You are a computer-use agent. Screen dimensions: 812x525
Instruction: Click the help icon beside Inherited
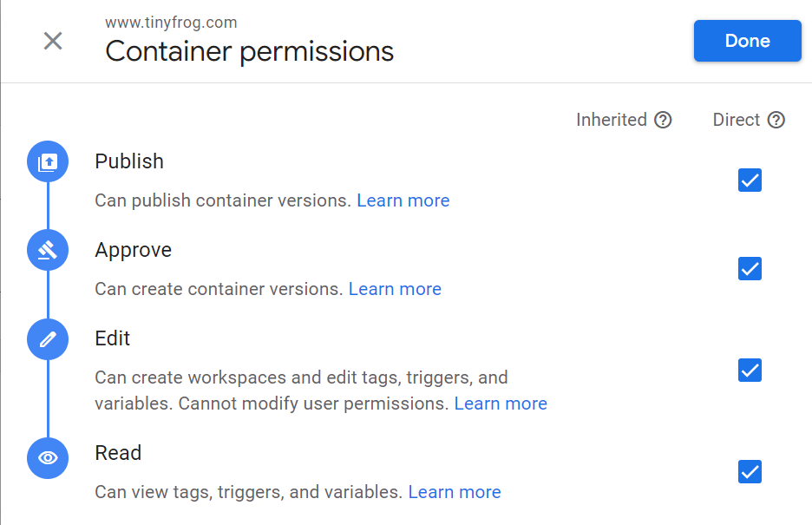coord(663,120)
